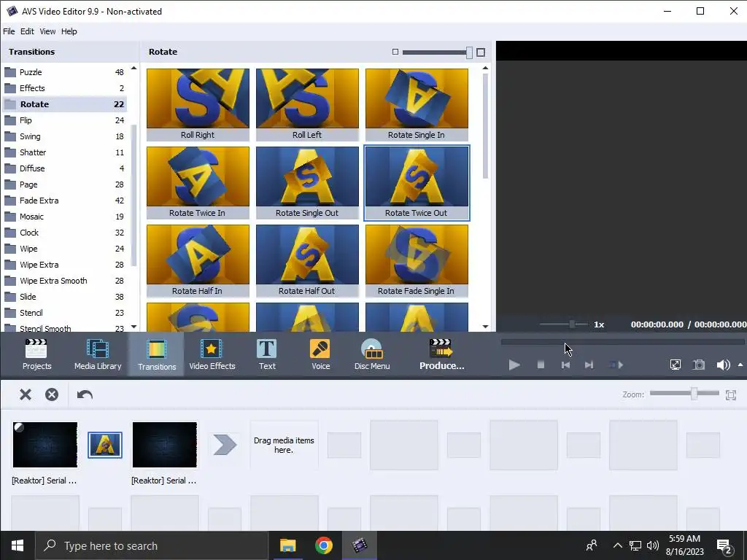Open Video Effects panel
Screen dimensions: 747x560
212,354
